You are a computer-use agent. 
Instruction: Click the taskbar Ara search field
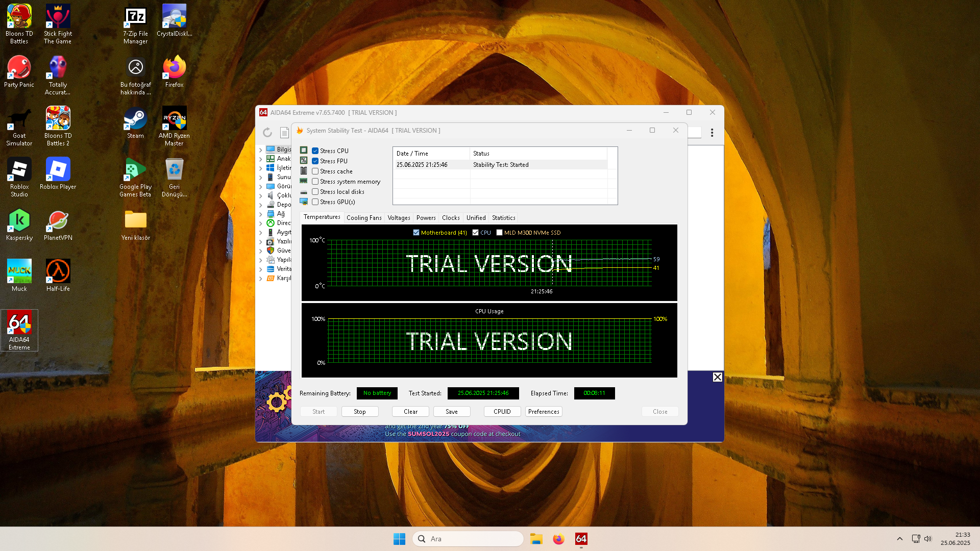[468, 539]
